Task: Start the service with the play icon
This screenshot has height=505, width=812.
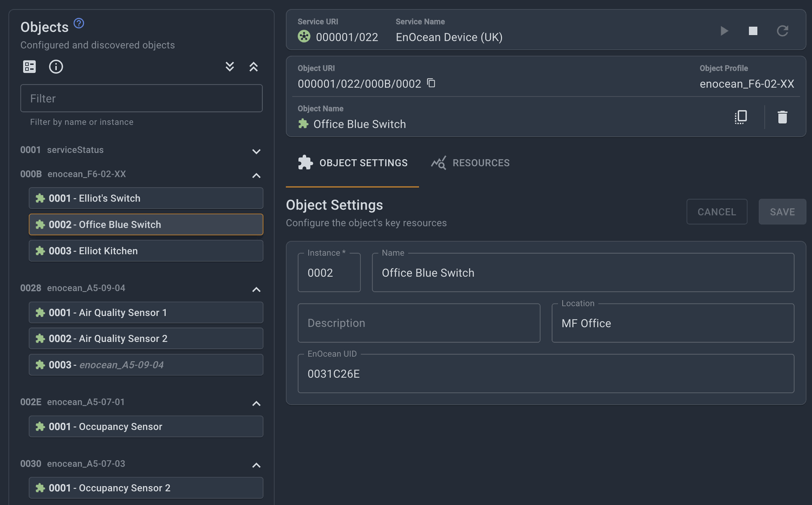Action: coord(724,31)
